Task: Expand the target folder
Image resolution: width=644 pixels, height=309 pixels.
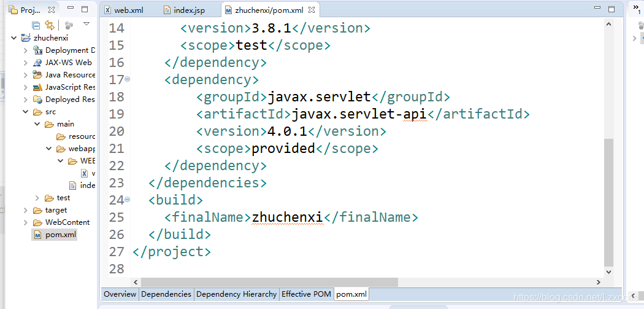Action: click(26, 210)
